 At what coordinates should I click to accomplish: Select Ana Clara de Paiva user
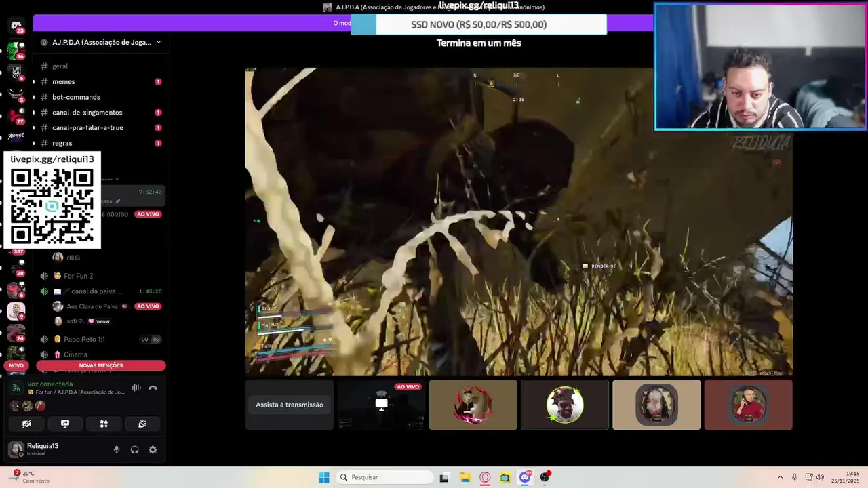click(92, 306)
